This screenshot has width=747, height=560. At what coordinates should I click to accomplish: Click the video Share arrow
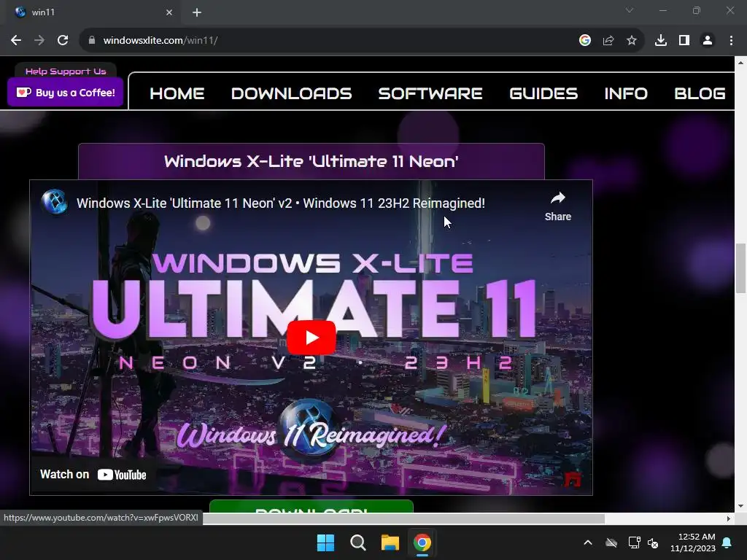pos(558,206)
